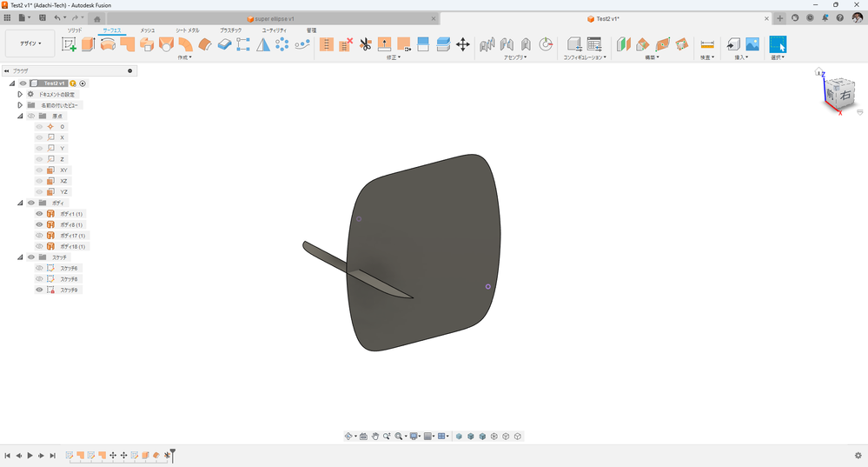Screen dimensions: 868x467
Task: Collapse the 原点 folder
Action: pos(21,116)
